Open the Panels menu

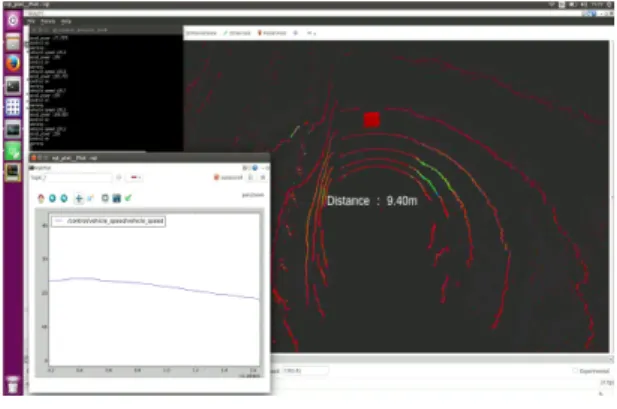[48, 21]
